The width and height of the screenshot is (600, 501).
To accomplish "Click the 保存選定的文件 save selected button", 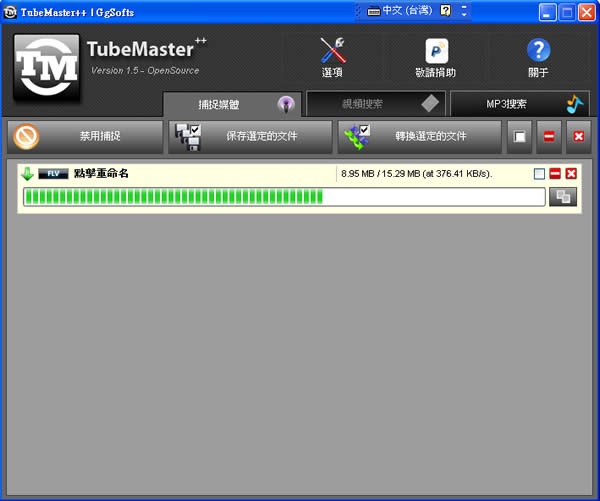I will click(250, 137).
